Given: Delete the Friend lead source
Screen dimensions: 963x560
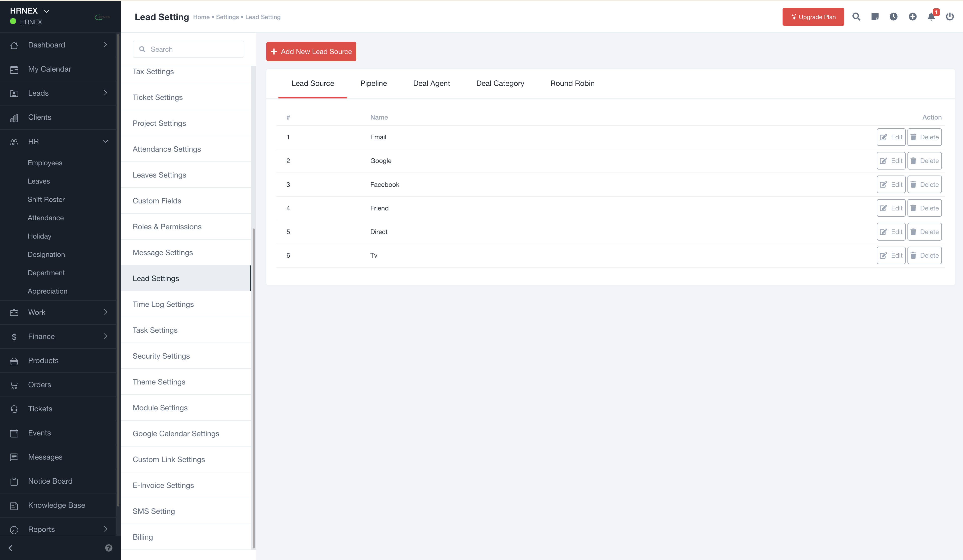Looking at the screenshot, I should (924, 208).
